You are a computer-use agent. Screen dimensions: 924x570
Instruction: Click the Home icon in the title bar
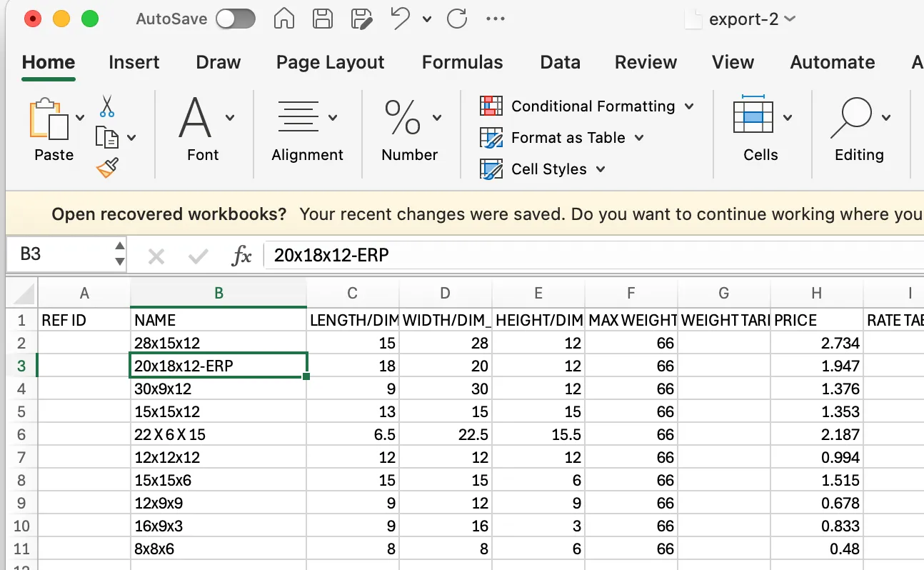coord(284,19)
